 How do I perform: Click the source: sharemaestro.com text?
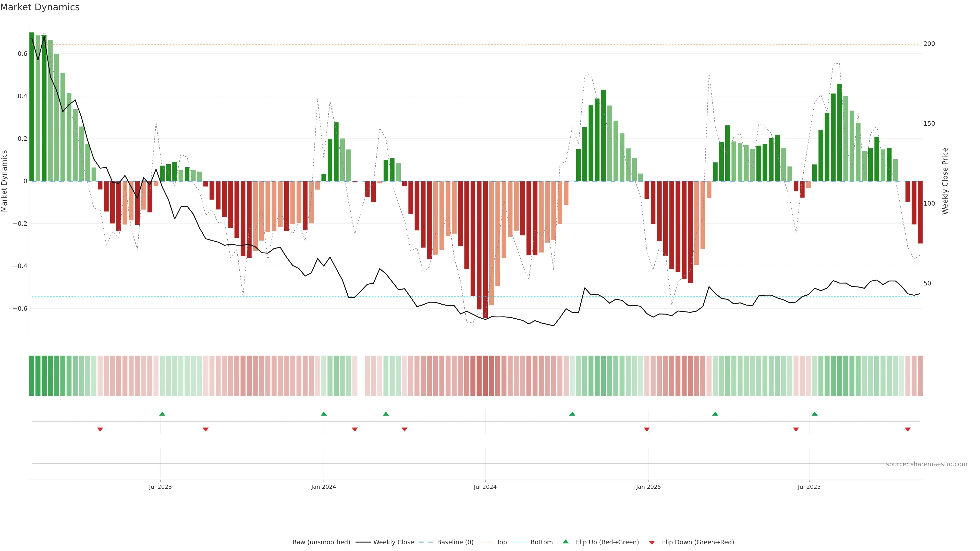click(926, 464)
